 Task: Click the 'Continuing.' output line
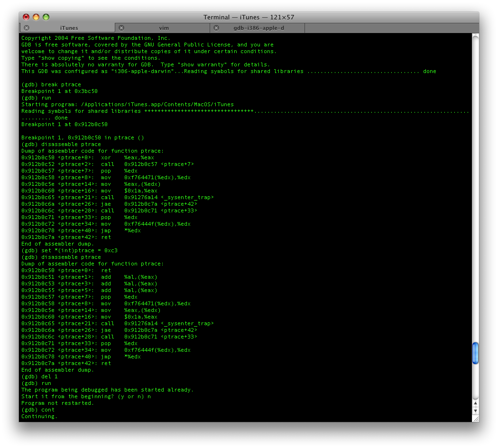(39, 417)
